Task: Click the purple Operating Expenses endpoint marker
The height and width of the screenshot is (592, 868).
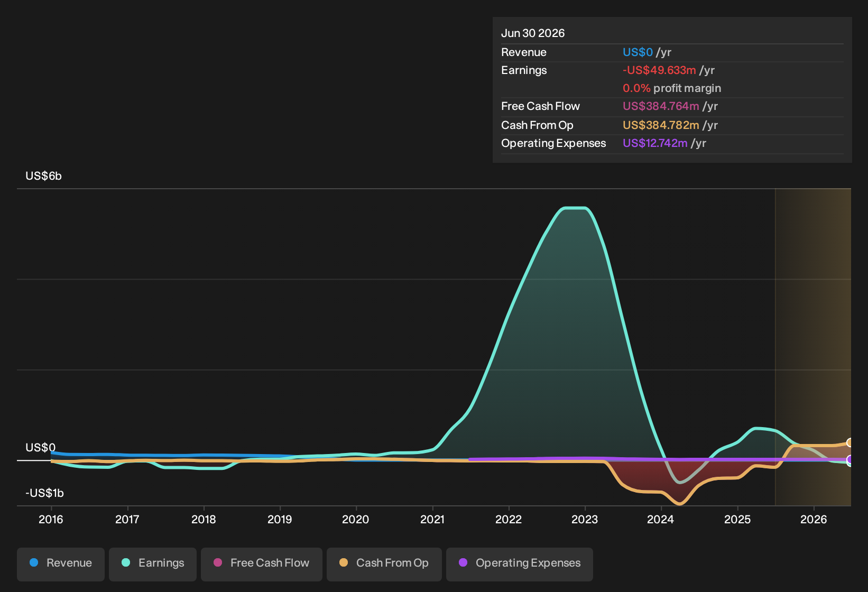Action: click(850, 459)
